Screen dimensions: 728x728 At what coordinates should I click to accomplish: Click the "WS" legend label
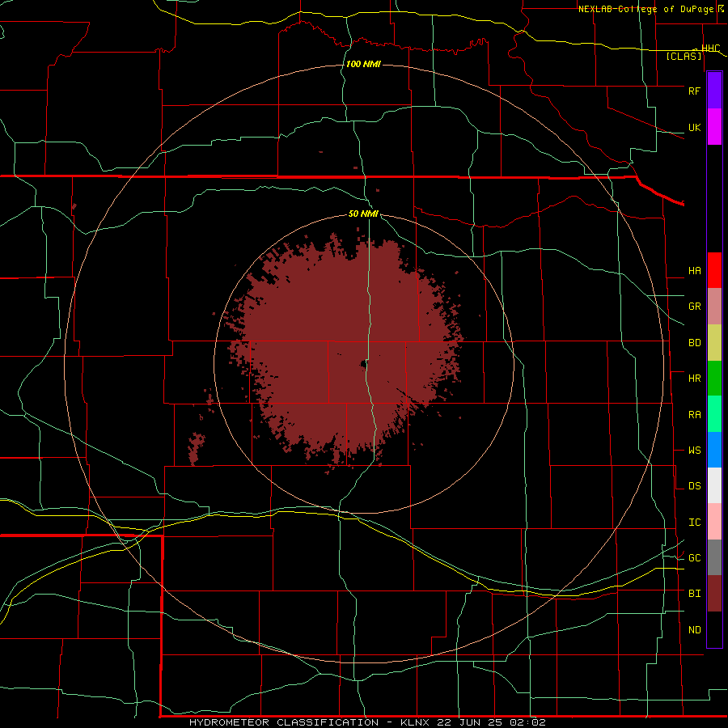tap(694, 451)
